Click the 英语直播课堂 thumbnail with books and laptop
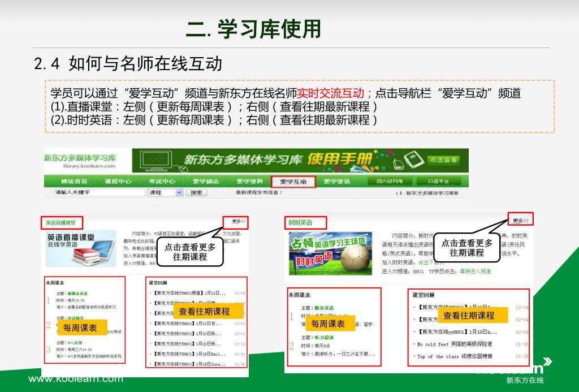This screenshot has height=392, width=579. click(80, 248)
